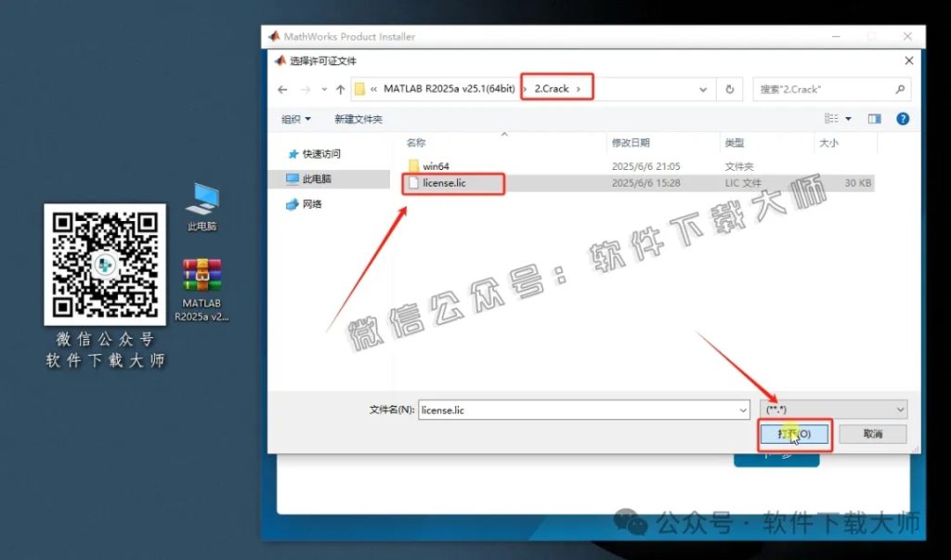Open the MATLAB R2025a archive on the desktop

[201, 274]
